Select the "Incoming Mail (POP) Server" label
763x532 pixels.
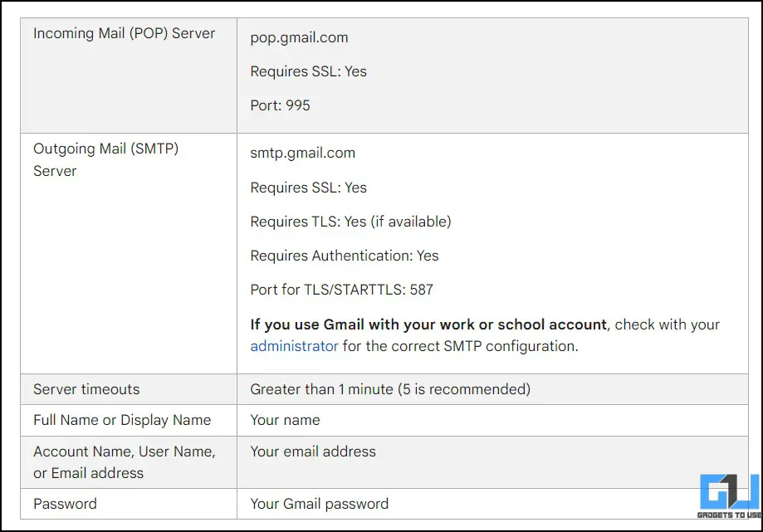click(124, 33)
